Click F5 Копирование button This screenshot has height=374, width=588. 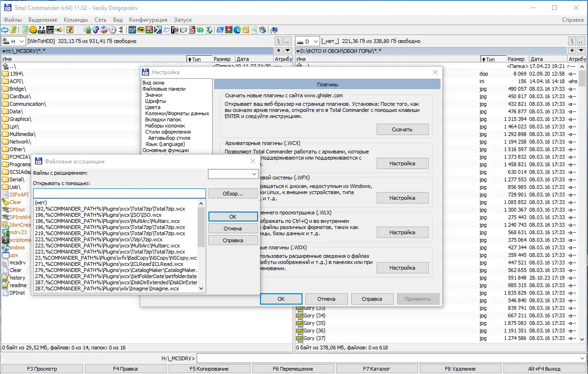coord(209,369)
